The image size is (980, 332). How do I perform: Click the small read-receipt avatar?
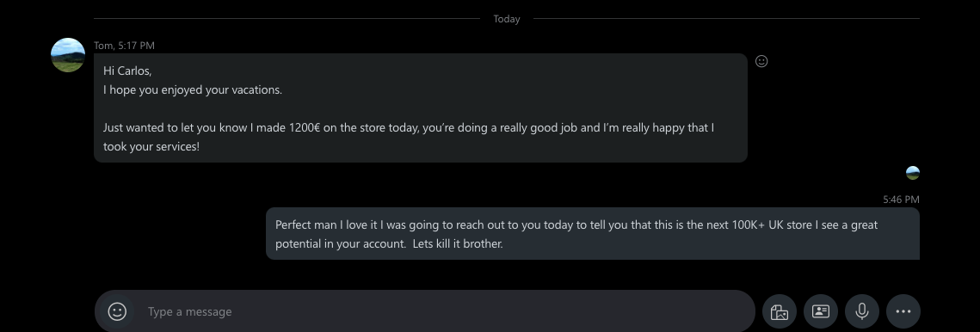click(913, 173)
